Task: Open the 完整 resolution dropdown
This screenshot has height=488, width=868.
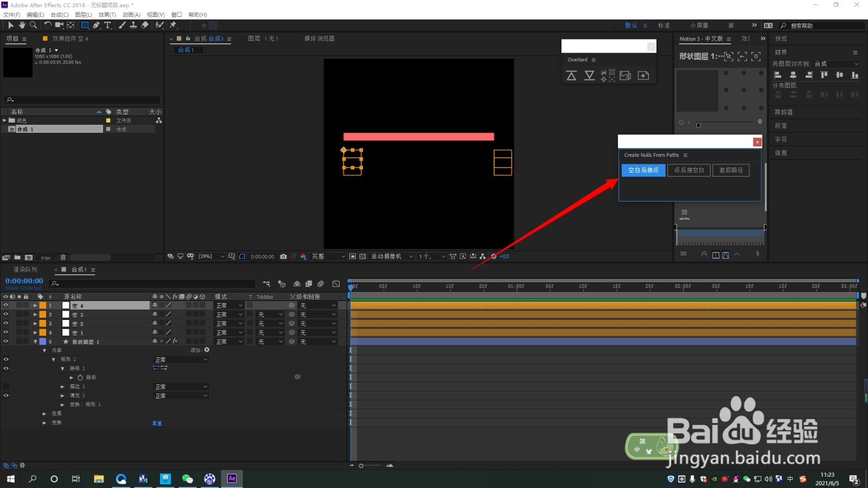Action: pos(328,256)
